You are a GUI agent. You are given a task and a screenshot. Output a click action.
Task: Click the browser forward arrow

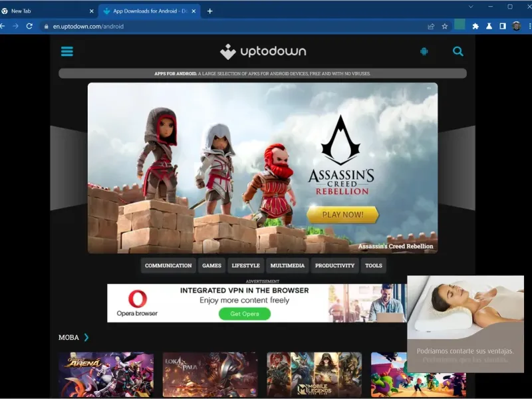coord(15,26)
